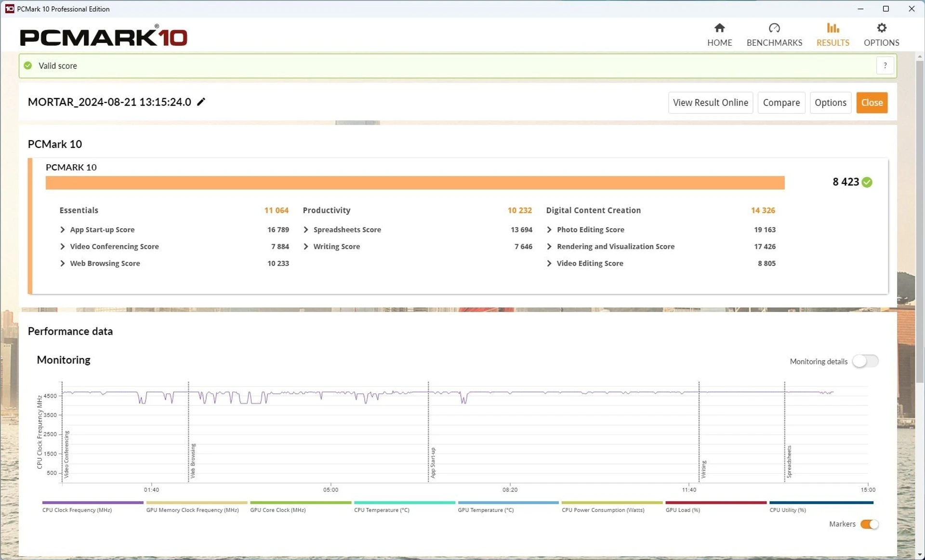The width and height of the screenshot is (925, 560).
Task: Close the result with orange Close button
Action: click(x=872, y=103)
